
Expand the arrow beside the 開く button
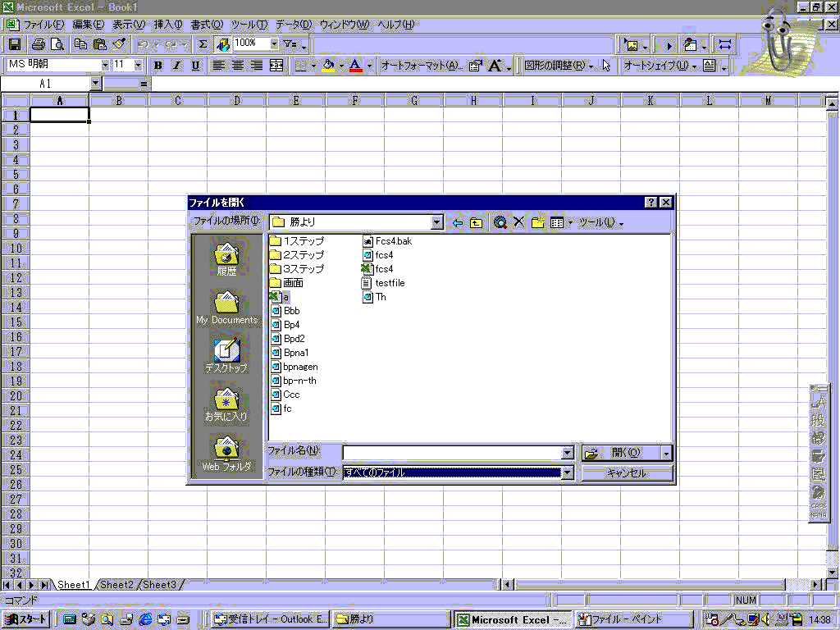[666, 454]
